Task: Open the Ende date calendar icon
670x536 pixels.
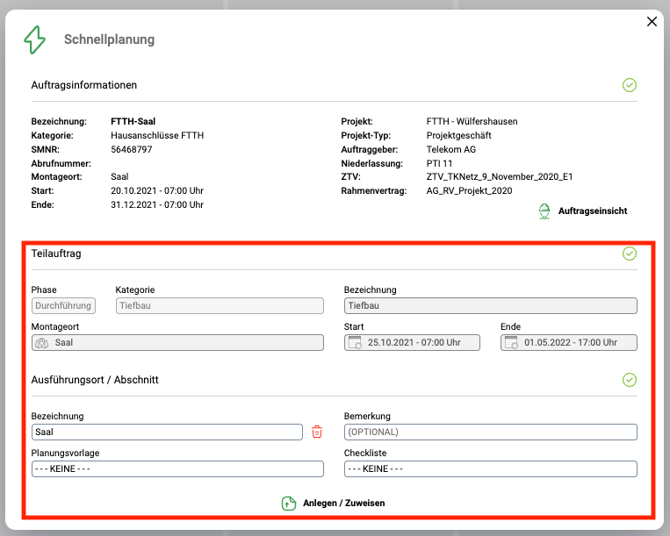Action: (512, 343)
